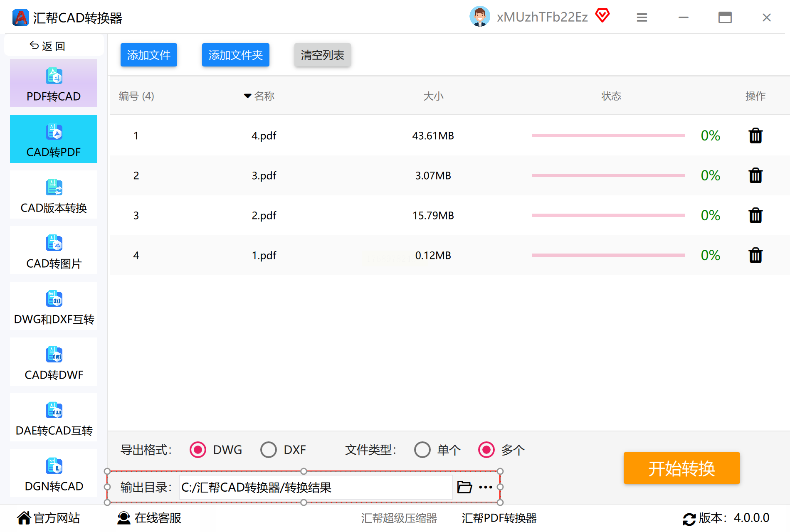Viewport: 790px width, 532px height.
Task: Visit the 官方网站 link
Action: click(49, 518)
